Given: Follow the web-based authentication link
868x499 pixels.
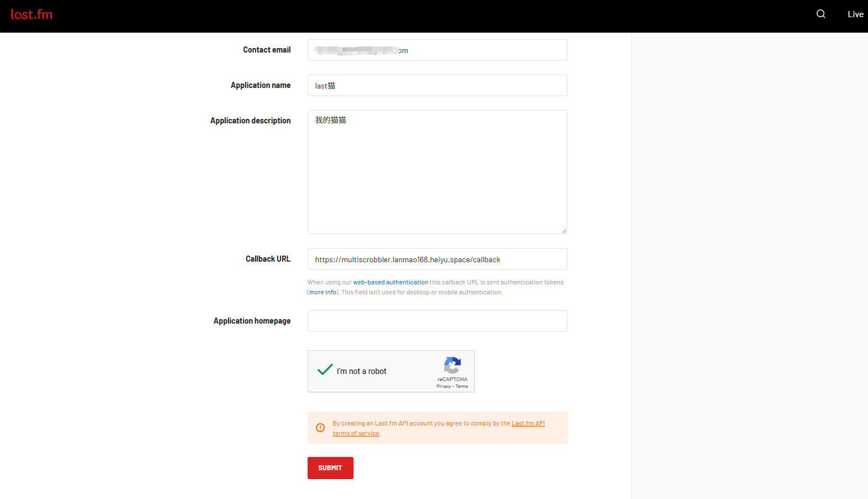Looking at the screenshot, I should point(391,282).
